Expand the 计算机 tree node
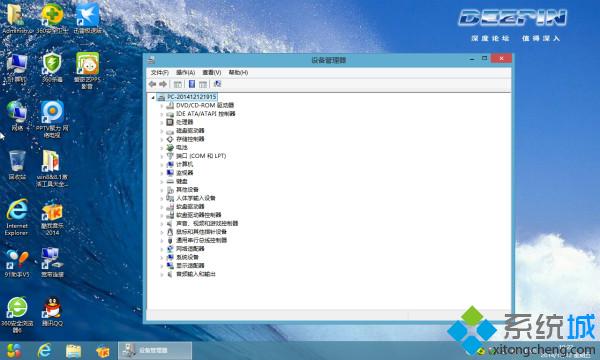 pos(161,165)
